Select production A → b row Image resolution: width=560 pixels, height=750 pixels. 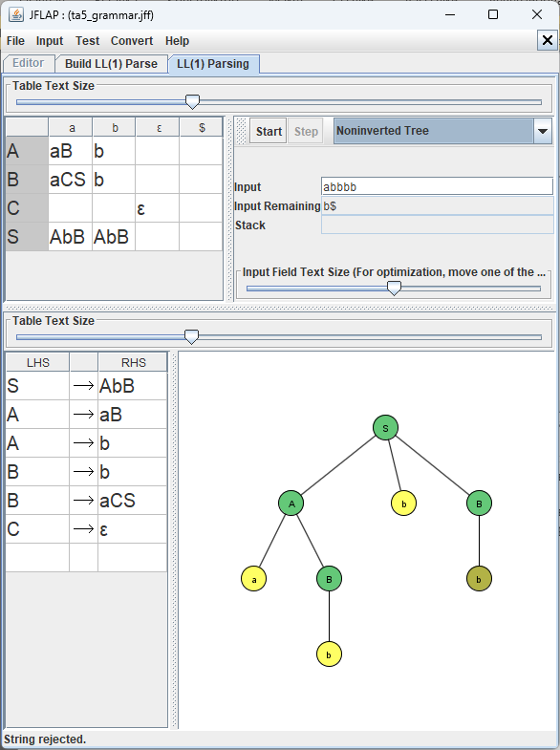coord(87,443)
